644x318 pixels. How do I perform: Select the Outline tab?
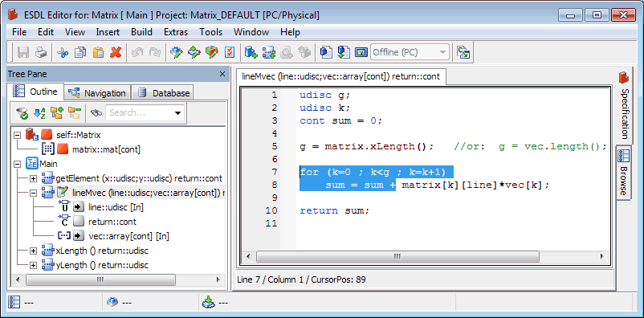point(35,92)
